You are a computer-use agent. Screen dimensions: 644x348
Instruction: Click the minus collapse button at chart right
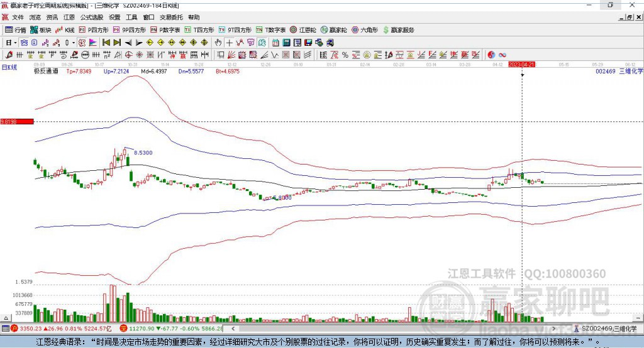tap(638, 318)
